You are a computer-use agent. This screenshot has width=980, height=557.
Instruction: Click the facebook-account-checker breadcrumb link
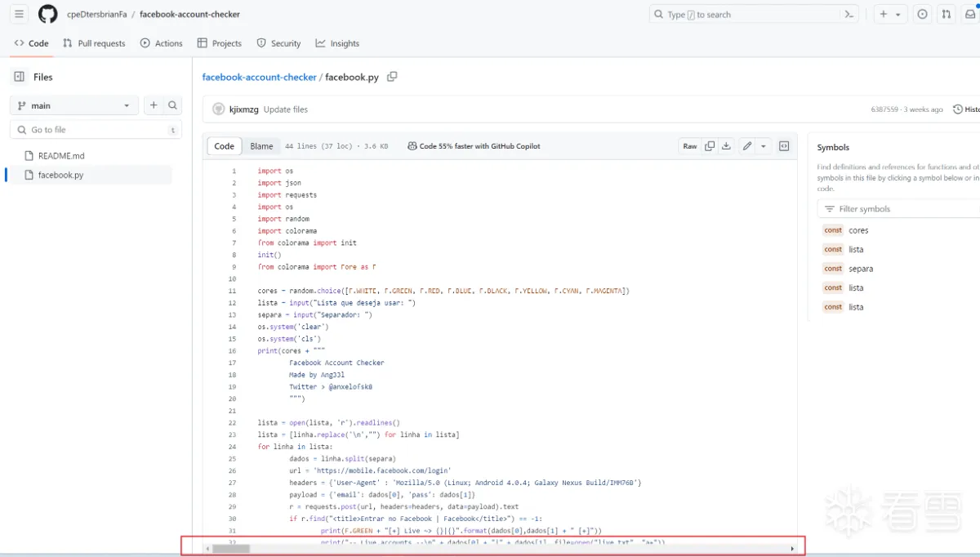point(259,77)
